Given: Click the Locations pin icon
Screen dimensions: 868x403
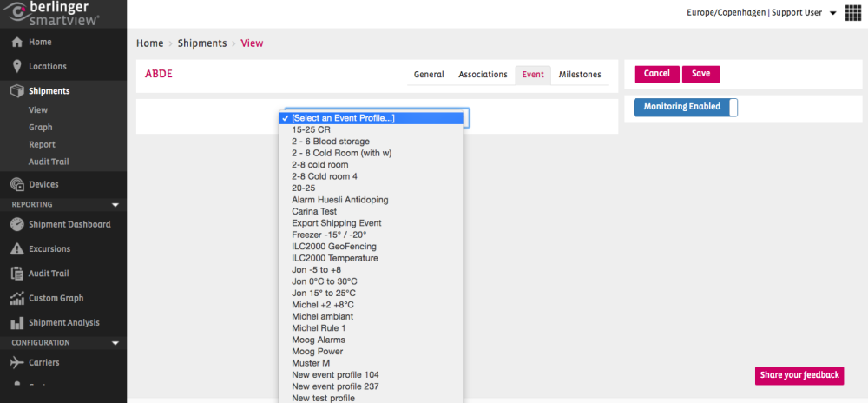Looking at the screenshot, I should coord(17,66).
